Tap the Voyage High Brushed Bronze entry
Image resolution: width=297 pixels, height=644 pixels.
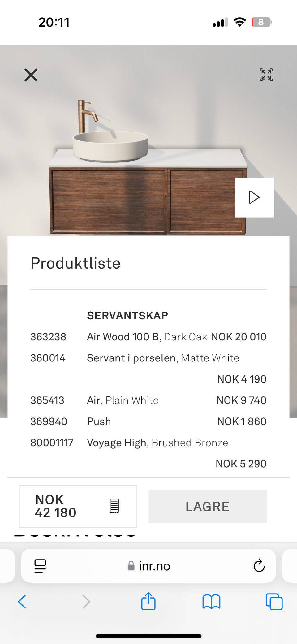(x=148, y=453)
